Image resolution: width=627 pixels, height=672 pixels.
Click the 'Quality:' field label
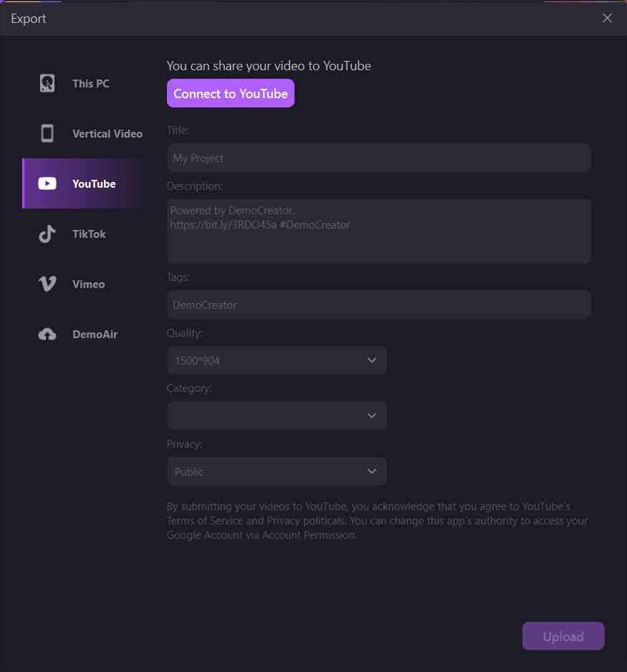pos(184,333)
